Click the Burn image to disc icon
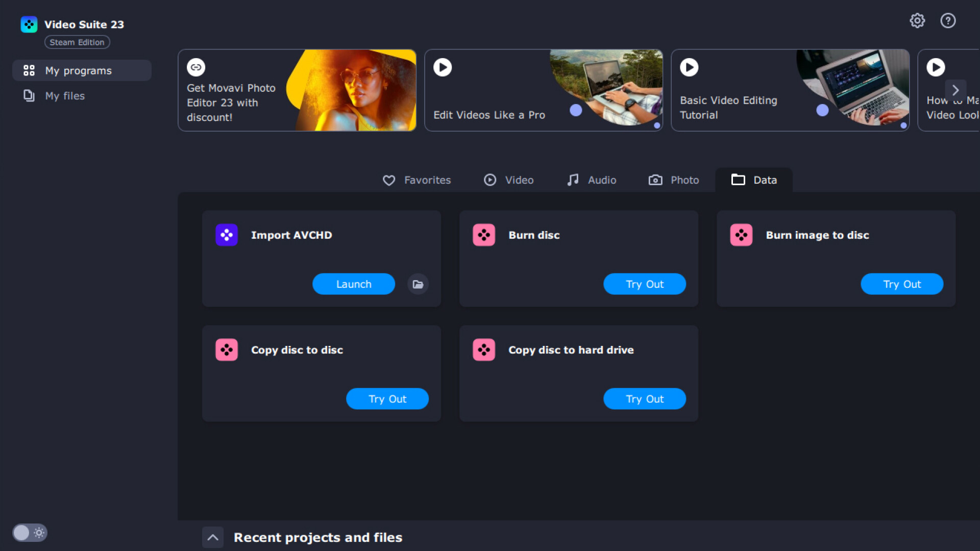Image resolution: width=980 pixels, height=551 pixels. point(742,235)
